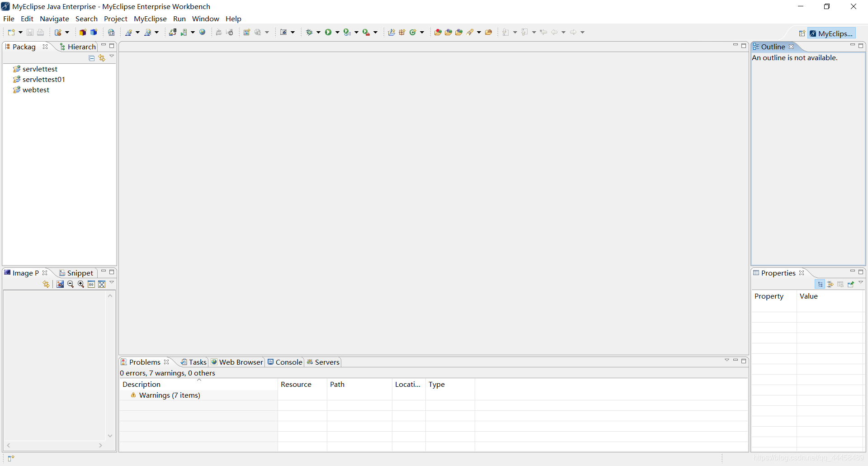
Task: Open the globe web browser toolbar icon
Action: click(x=203, y=32)
